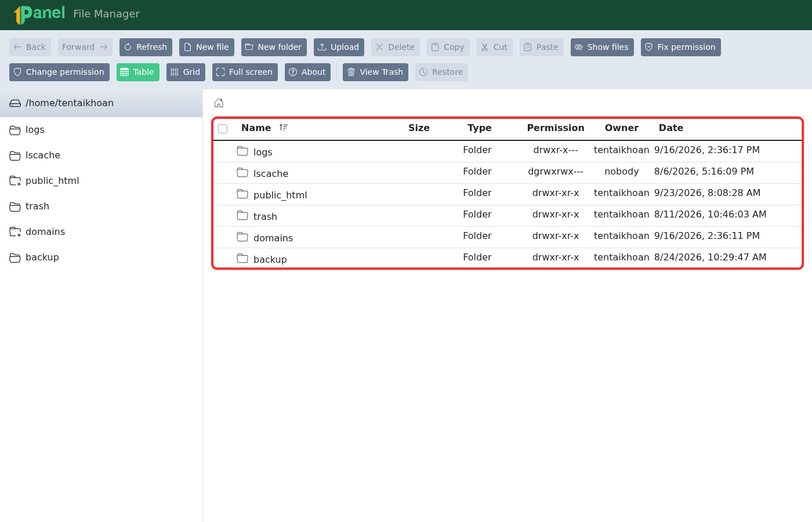Click the Restore button
Viewport: 812px width, 522px height.
(441, 72)
